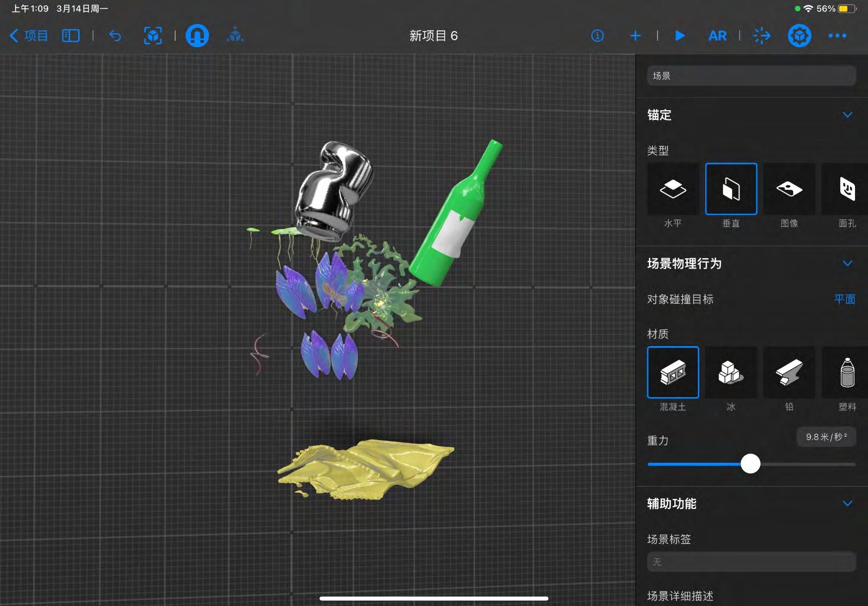868x606 pixels.
Task: Frame selected object in view
Action: [153, 36]
